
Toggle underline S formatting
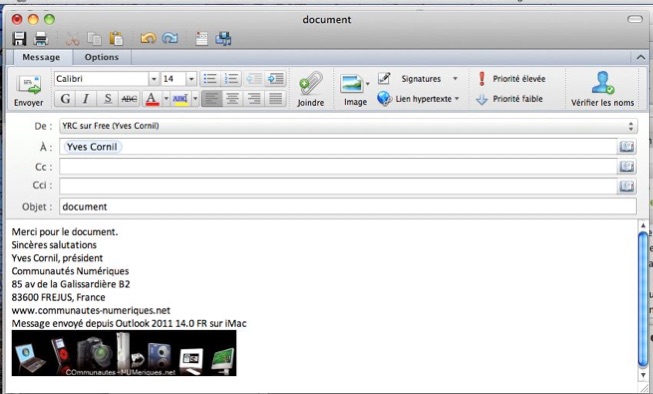click(x=107, y=99)
